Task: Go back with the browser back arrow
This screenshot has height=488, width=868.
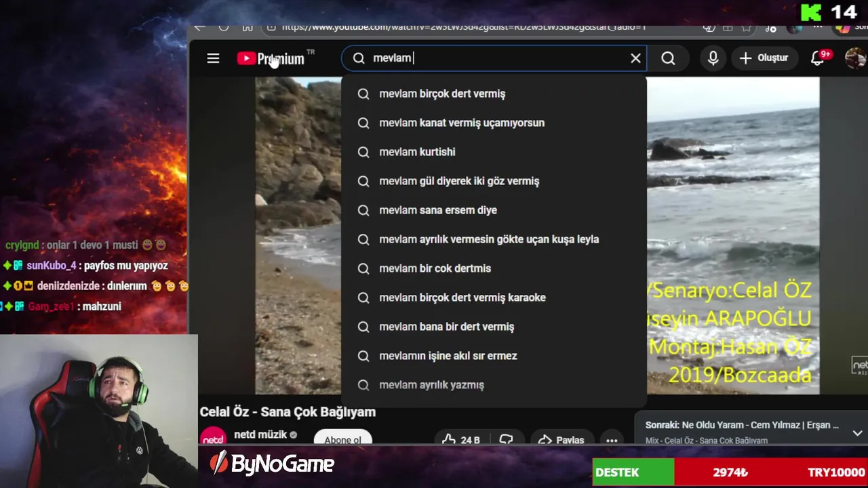Action: tap(199, 27)
